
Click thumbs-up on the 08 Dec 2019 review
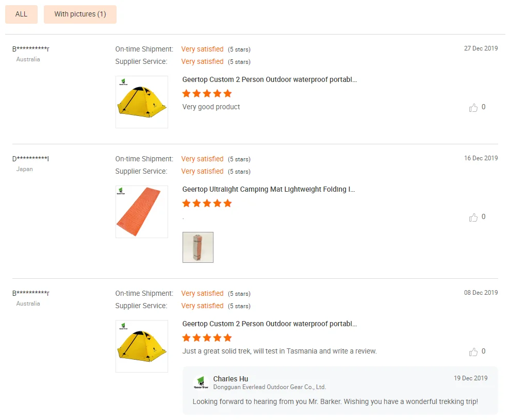(473, 352)
